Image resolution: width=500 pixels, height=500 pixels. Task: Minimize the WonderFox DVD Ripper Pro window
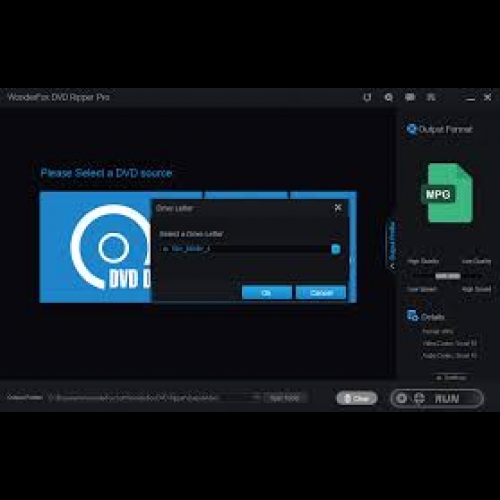pyautogui.click(x=470, y=99)
